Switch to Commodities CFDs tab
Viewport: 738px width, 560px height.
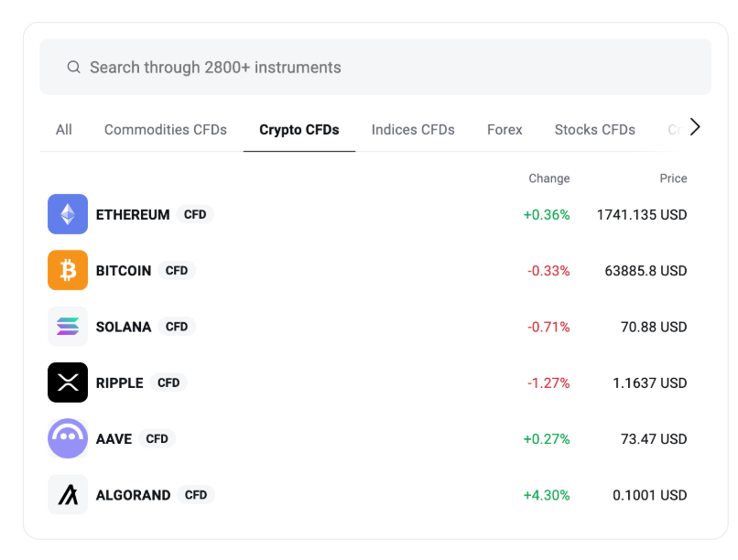coord(165,129)
